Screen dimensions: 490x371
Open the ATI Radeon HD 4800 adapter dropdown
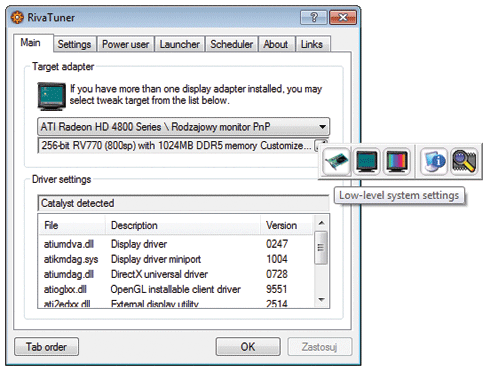pyautogui.click(x=183, y=127)
